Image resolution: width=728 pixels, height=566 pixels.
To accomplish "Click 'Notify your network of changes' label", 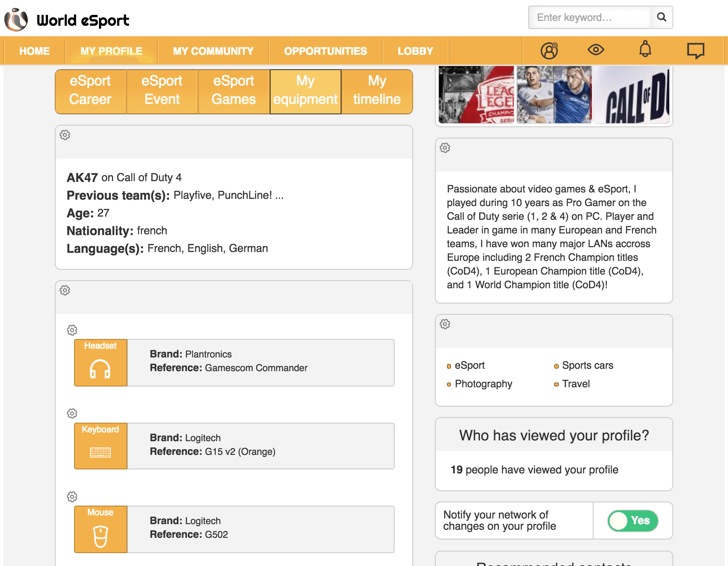I will [500, 521].
